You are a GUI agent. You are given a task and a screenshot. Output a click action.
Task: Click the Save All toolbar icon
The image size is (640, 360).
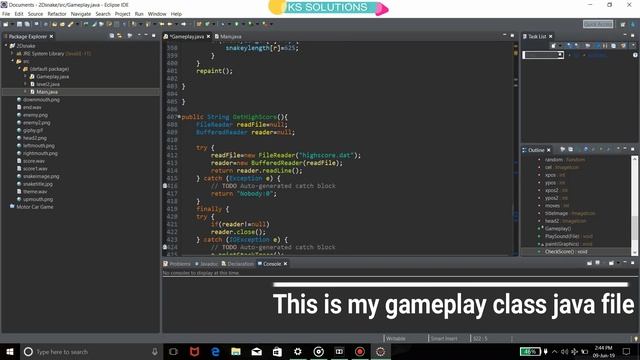tap(27, 24)
